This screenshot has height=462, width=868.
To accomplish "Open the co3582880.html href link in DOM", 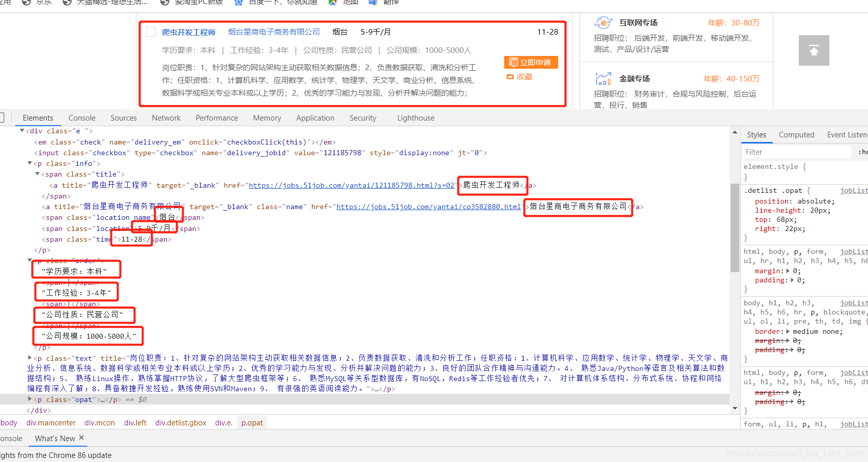I will pos(428,207).
